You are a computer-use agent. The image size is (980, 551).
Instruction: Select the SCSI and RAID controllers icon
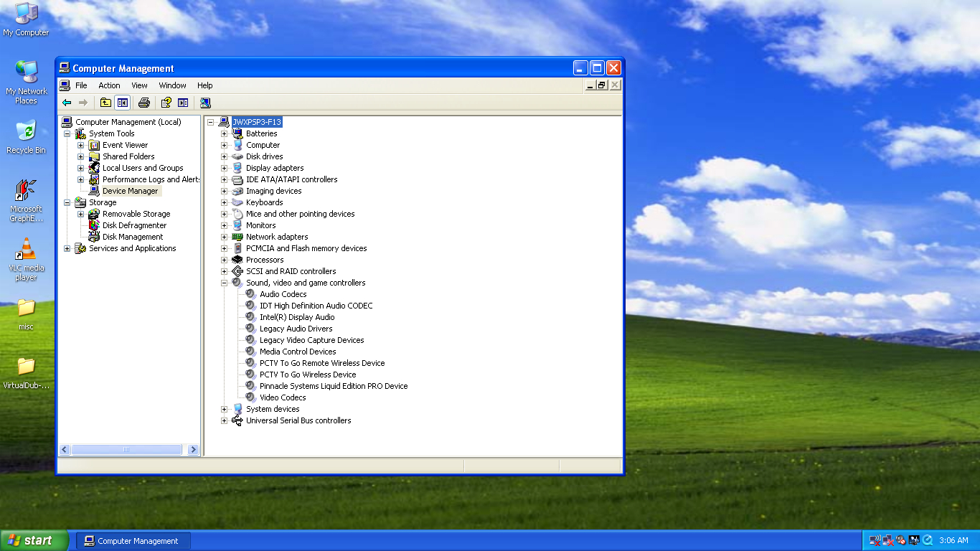click(x=237, y=271)
